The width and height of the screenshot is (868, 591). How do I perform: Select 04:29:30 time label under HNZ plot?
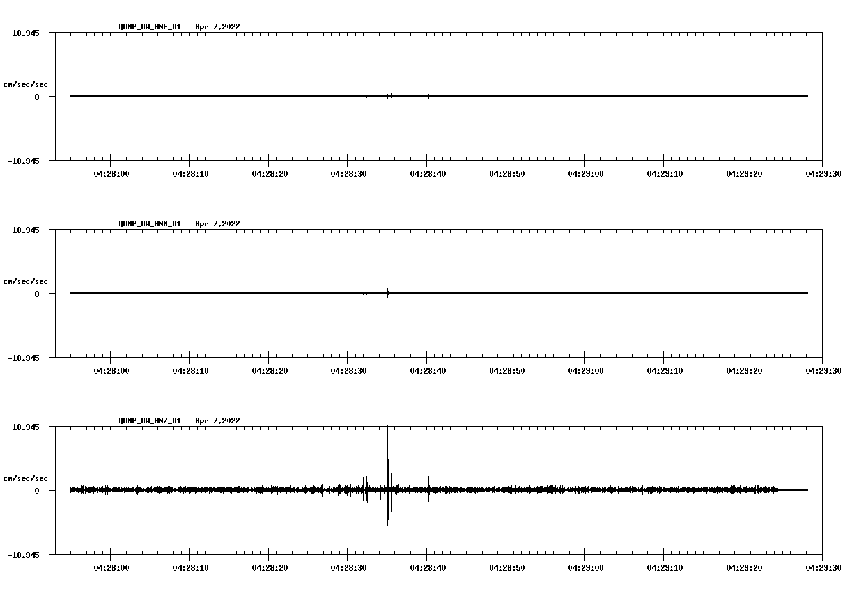822,567
